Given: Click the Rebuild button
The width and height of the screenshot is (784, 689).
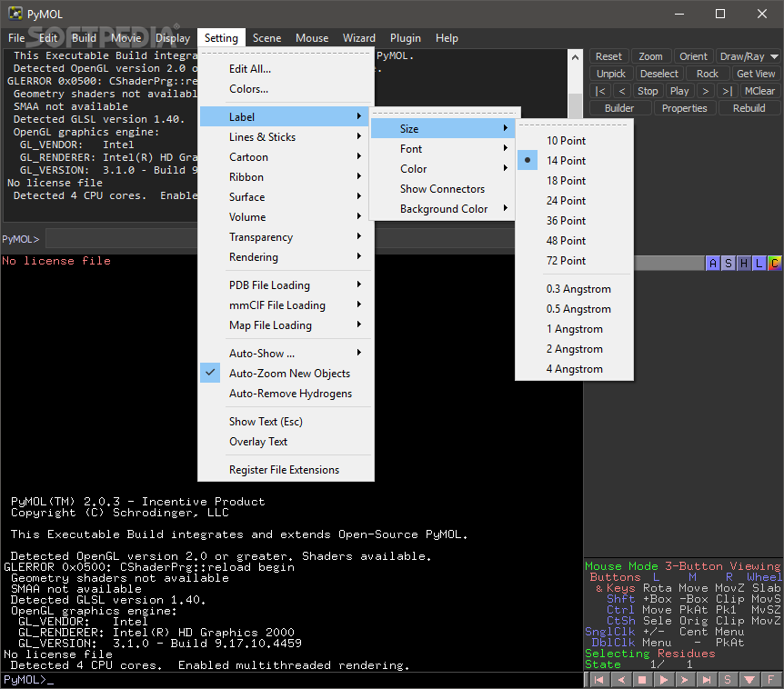Looking at the screenshot, I should [x=749, y=108].
